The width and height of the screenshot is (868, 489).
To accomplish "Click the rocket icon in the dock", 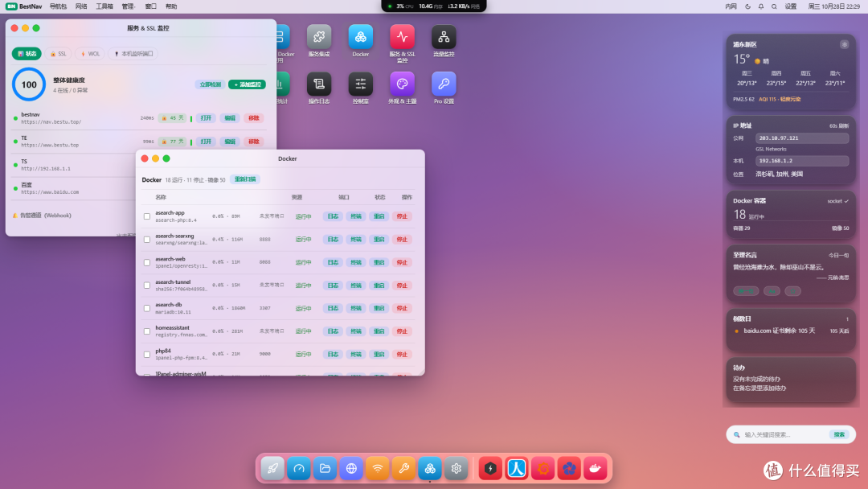I will (x=272, y=469).
